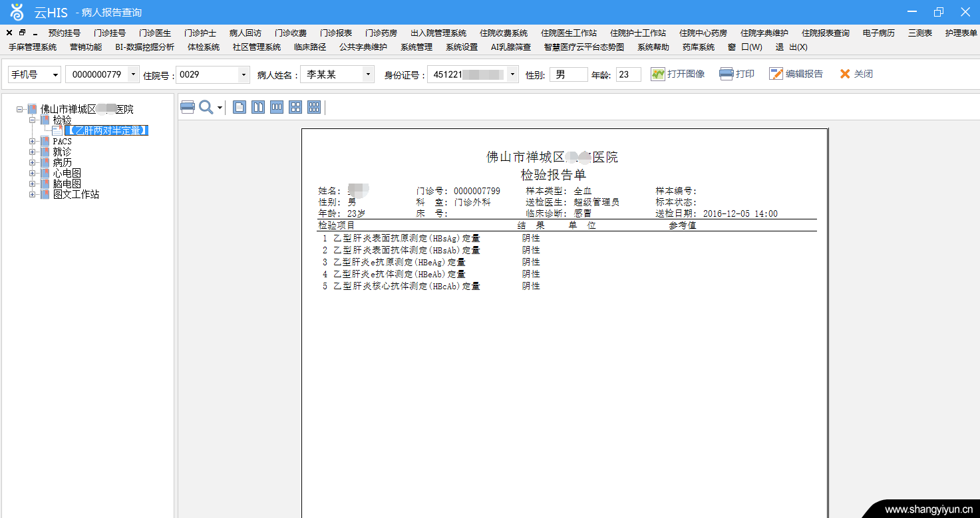Image resolution: width=980 pixels, height=518 pixels.
Task: Click the 编辑报告 pencil icon
Action: (x=776, y=74)
